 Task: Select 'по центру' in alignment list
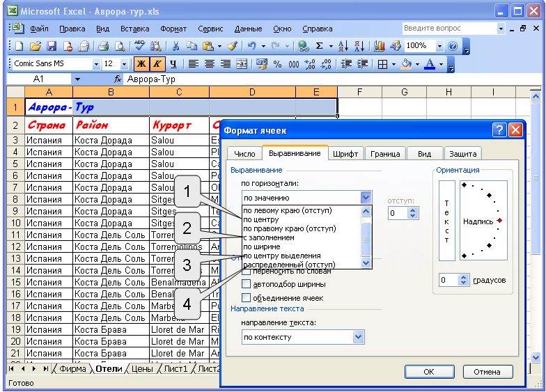tap(262, 220)
